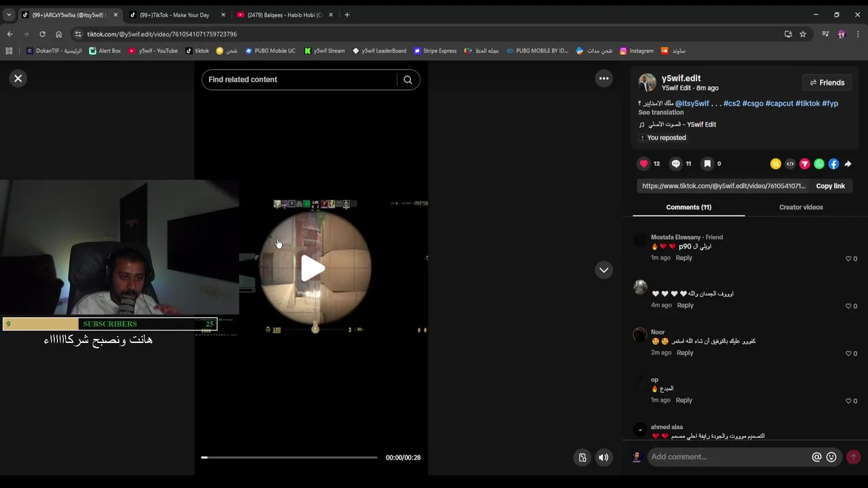Reload the page
The image size is (868, 488).
pos(42,34)
